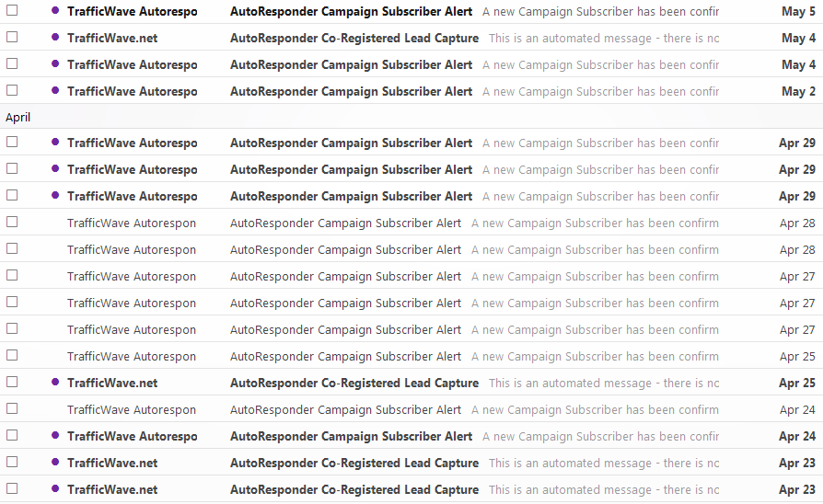Select the May 4 TrafficWave.net email checkbox
The image size is (823, 504).
coord(12,37)
